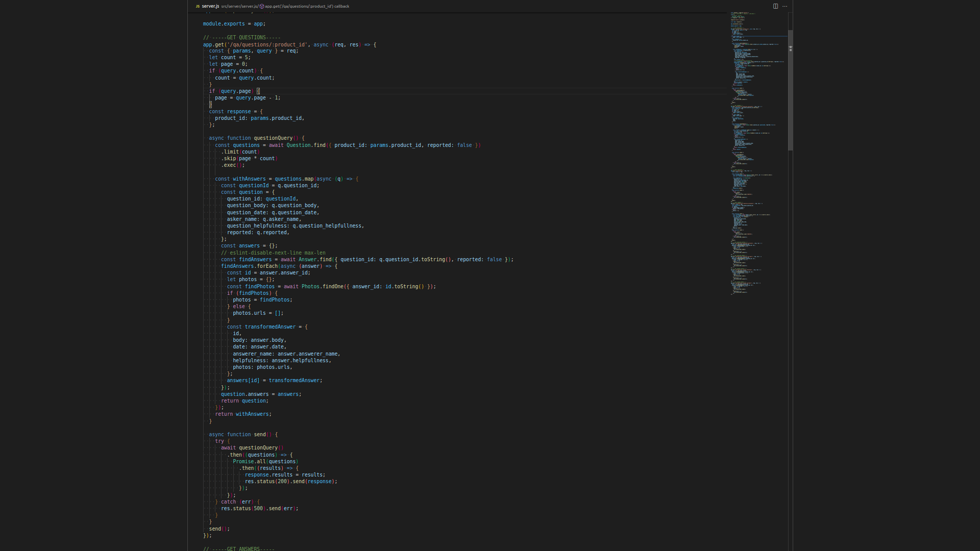
Task: Click 'question.answers = answers;' line
Action: pos(261,394)
